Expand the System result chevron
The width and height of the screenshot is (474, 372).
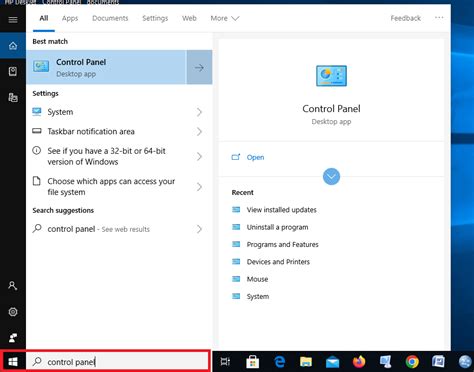pos(199,112)
